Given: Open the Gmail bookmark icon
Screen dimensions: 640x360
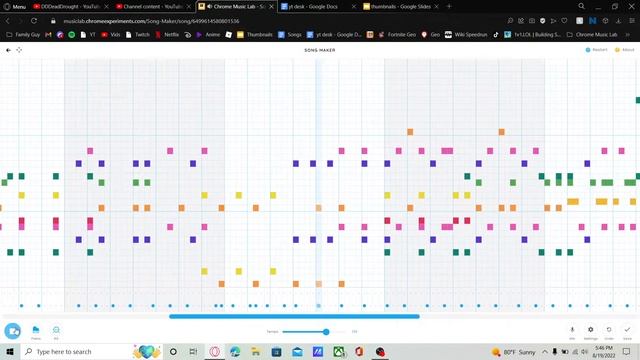Looking at the screenshot, I should point(49,35).
